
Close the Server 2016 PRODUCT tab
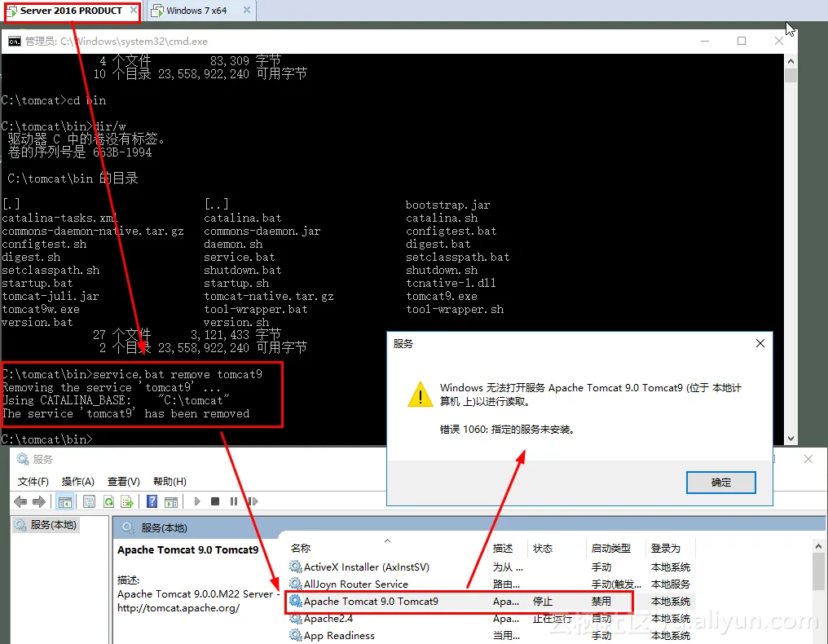[x=134, y=10]
